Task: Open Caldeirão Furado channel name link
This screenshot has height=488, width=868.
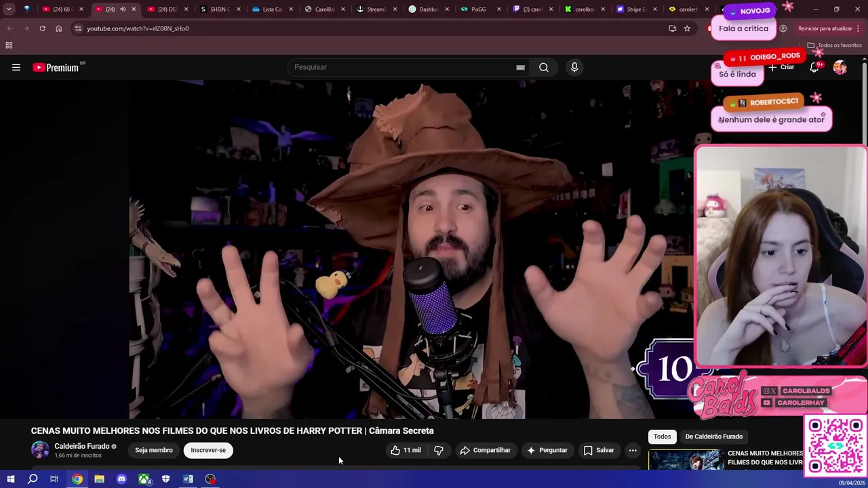Action: tap(82, 446)
